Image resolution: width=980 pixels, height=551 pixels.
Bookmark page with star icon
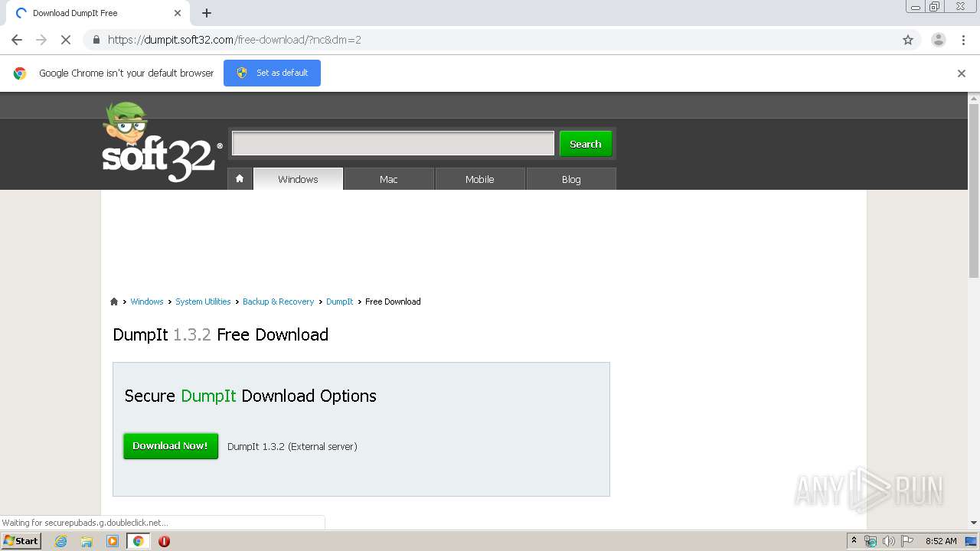908,40
